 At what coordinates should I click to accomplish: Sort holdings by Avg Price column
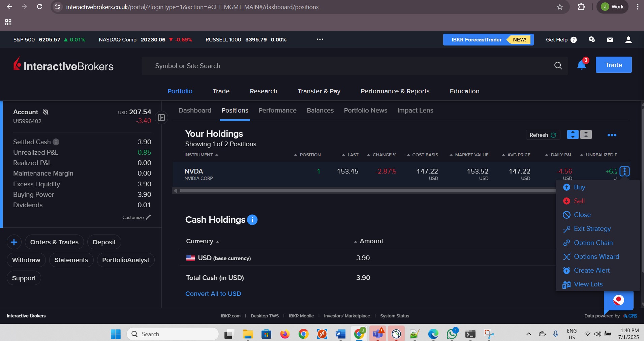tap(516, 155)
